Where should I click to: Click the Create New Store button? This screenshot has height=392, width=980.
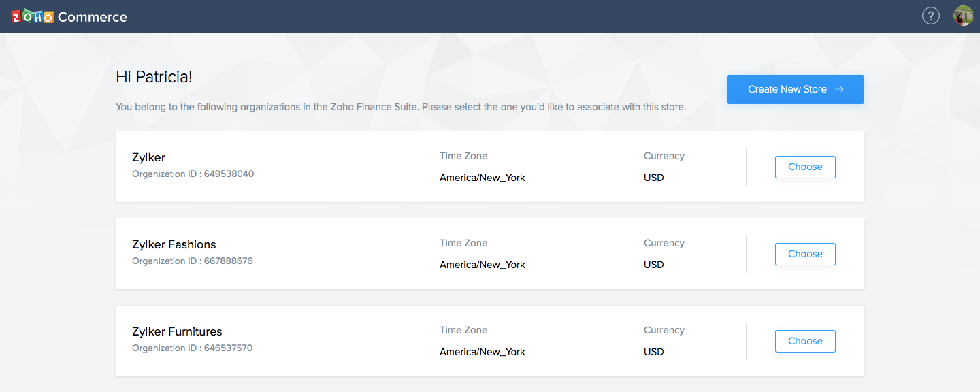tap(795, 89)
